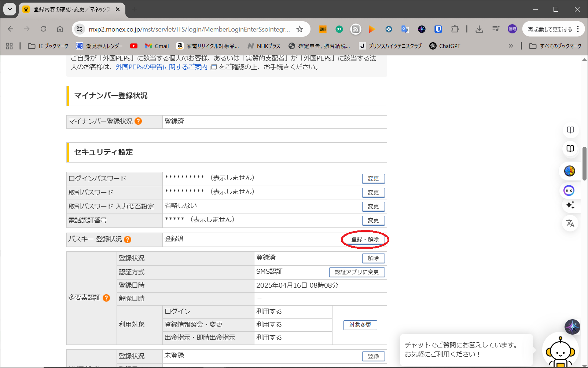
Task: Click 認証アプリに変更 button
Action: click(x=357, y=272)
